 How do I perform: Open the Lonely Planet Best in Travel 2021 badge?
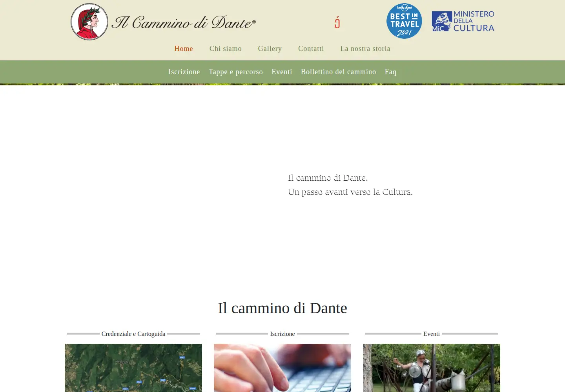pyautogui.click(x=404, y=21)
